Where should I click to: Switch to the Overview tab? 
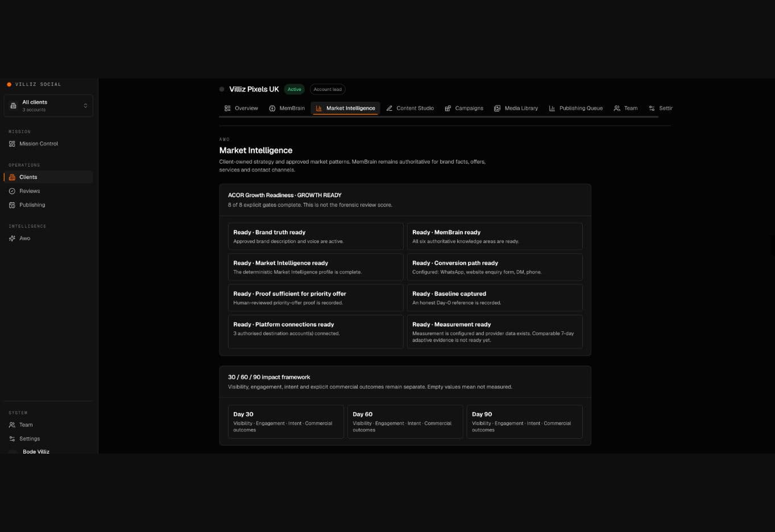point(241,108)
